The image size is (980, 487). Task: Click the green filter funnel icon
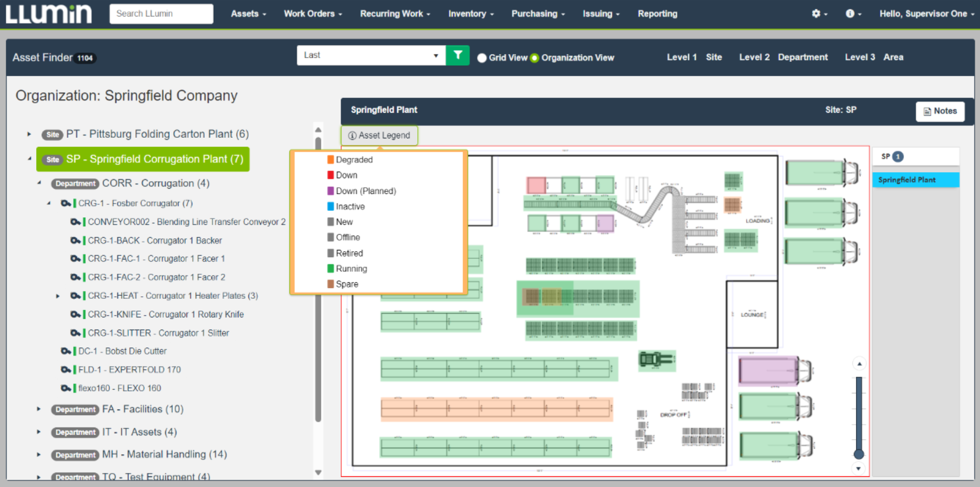(x=458, y=55)
